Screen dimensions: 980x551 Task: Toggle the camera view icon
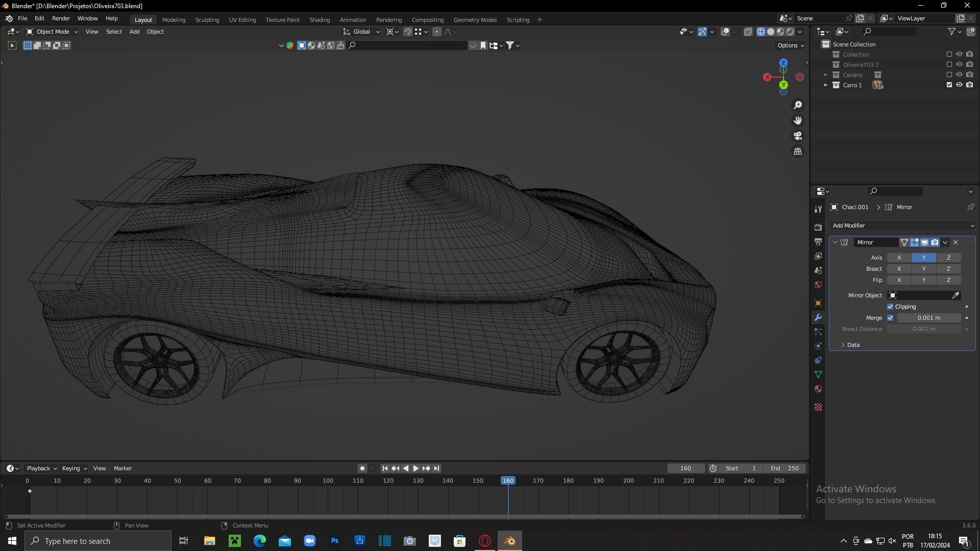(798, 136)
